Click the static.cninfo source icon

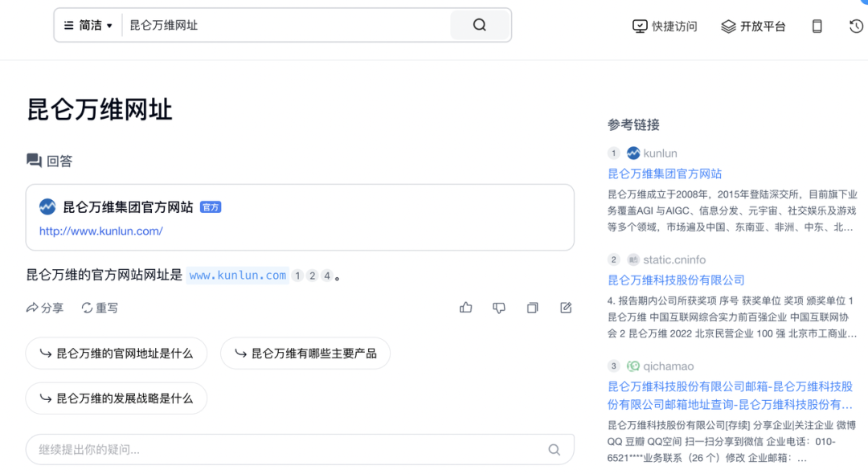click(x=633, y=259)
